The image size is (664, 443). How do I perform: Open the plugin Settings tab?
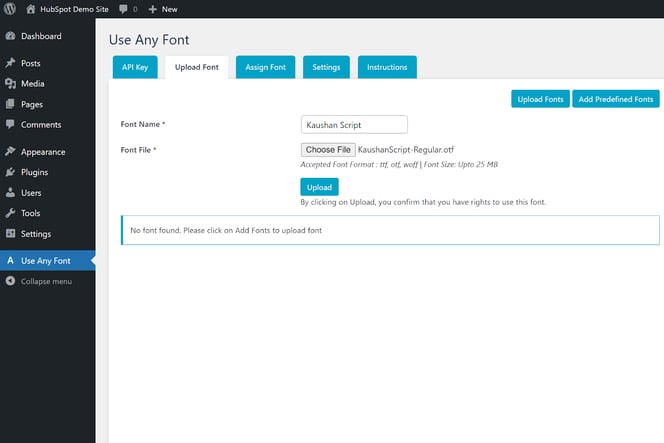(x=326, y=67)
